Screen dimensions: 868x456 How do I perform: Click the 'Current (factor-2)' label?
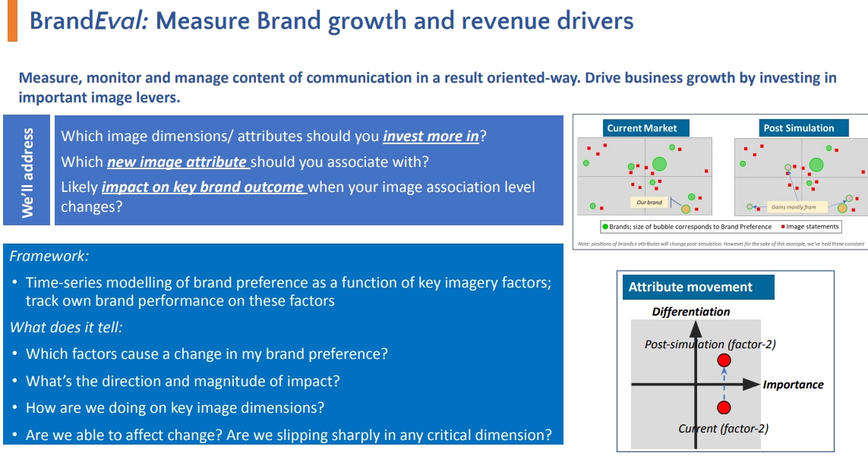click(x=724, y=429)
